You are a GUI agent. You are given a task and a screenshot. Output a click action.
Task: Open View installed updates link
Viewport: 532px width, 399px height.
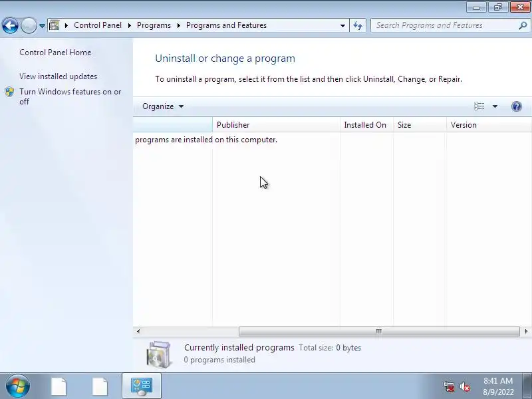(58, 76)
